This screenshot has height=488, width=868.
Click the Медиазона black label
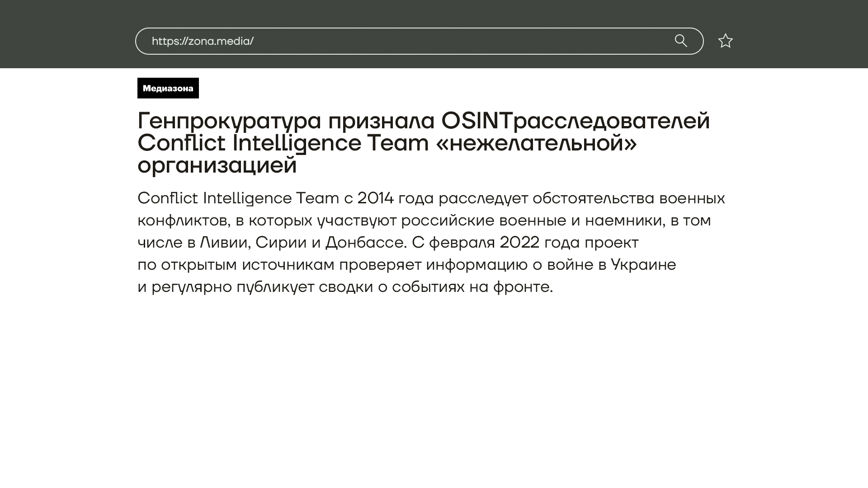[168, 88]
